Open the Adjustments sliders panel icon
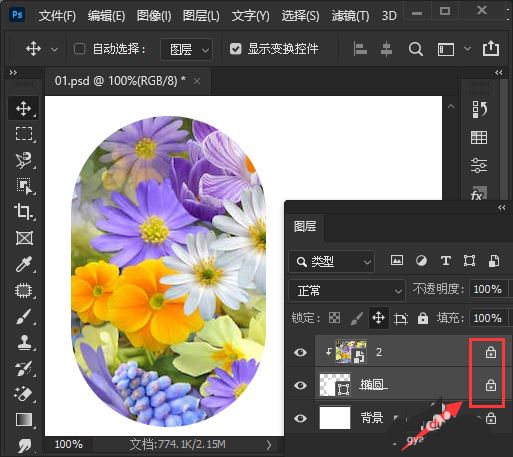The width and height of the screenshot is (513, 457). coord(479,165)
